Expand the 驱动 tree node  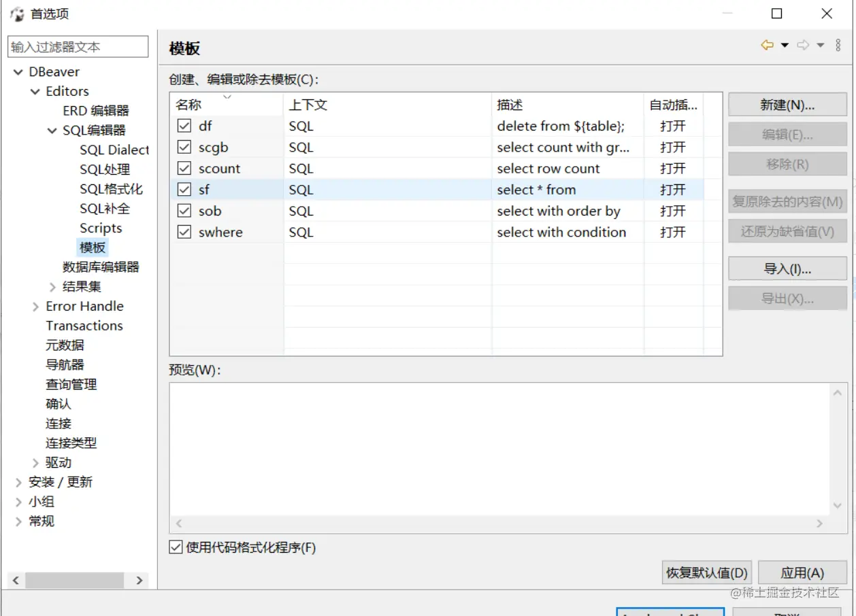coord(35,463)
